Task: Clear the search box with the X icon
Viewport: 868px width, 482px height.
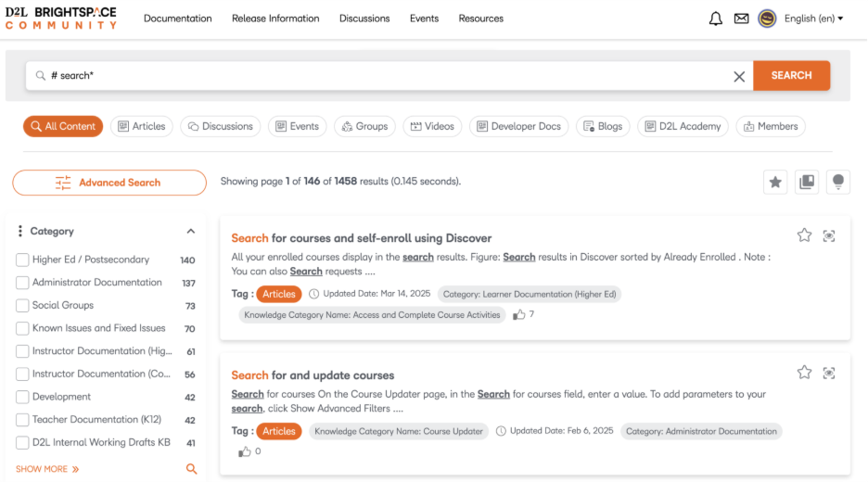Action: (739, 77)
